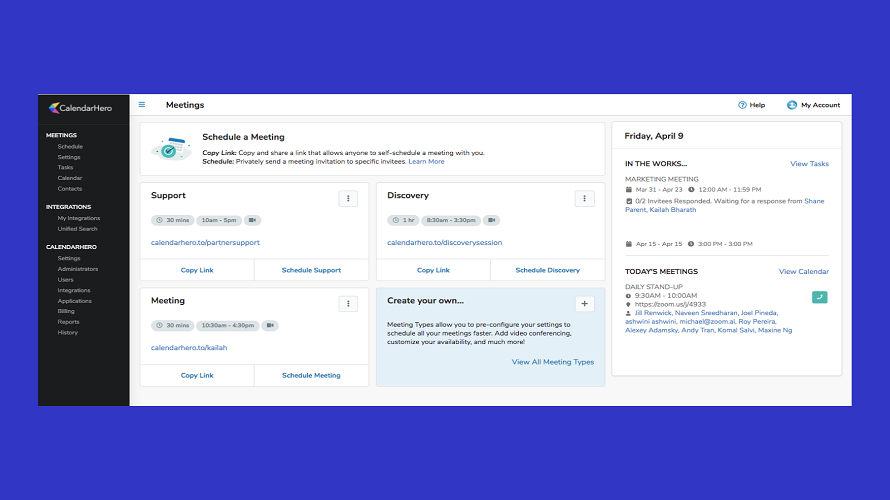This screenshot has width=890, height=500.
Task: Click View All Meeting Types link
Action: (x=552, y=362)
